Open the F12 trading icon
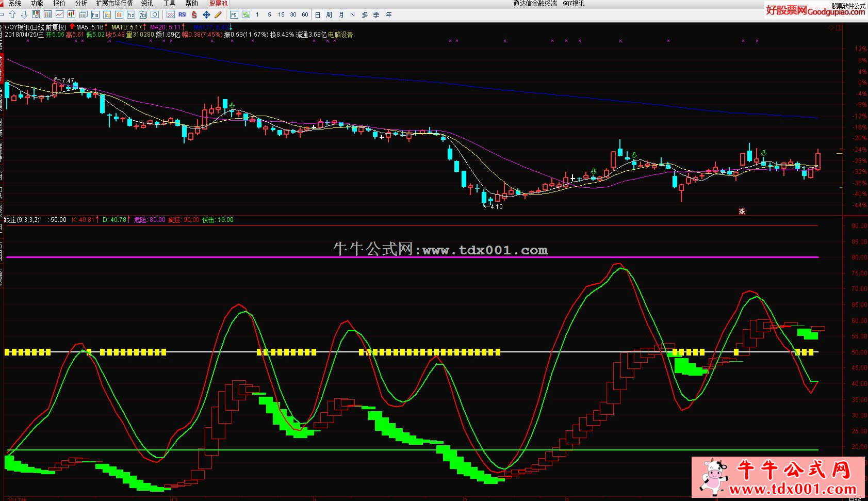 pyautogui.click(x=131, y=14)
